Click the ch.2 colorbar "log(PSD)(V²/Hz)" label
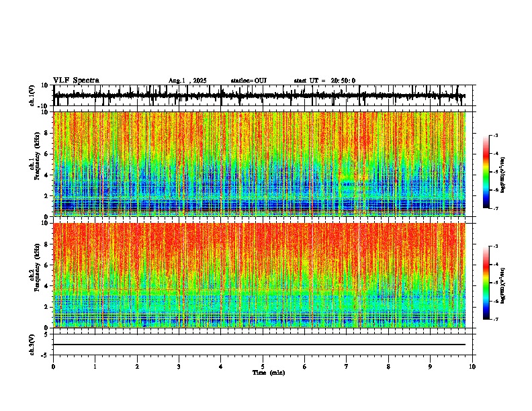This screenshot has width=532, height=411. click(503, 286)
